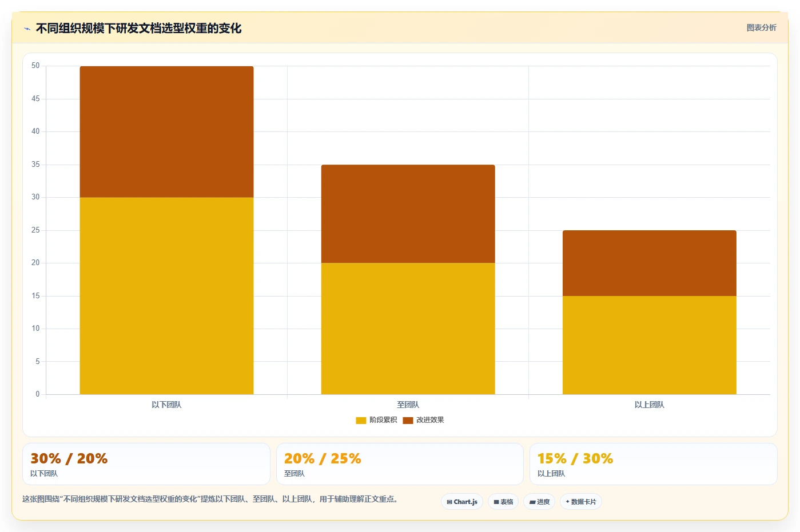Click the brown segment of the 至团队 bar

[x=408, y=214]
